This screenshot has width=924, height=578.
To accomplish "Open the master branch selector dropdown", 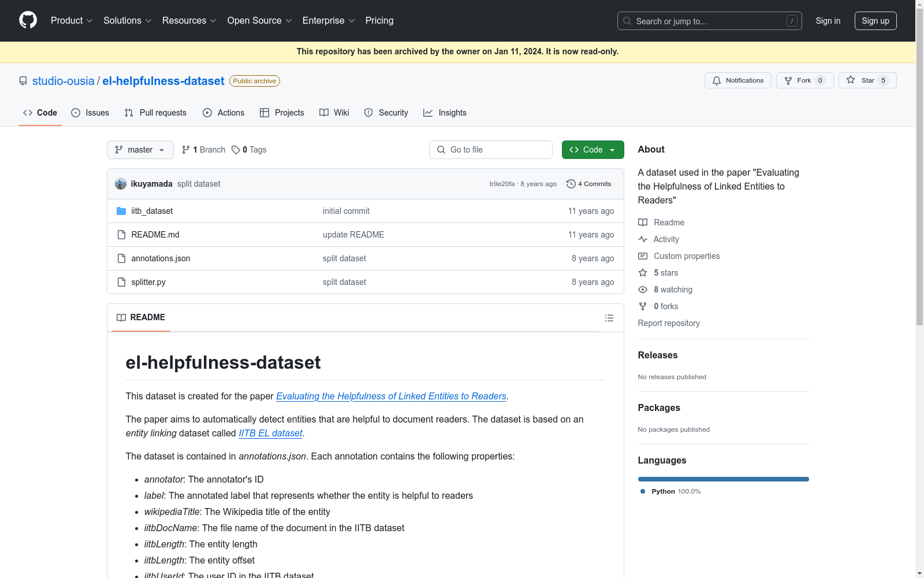I will point(140,150).
